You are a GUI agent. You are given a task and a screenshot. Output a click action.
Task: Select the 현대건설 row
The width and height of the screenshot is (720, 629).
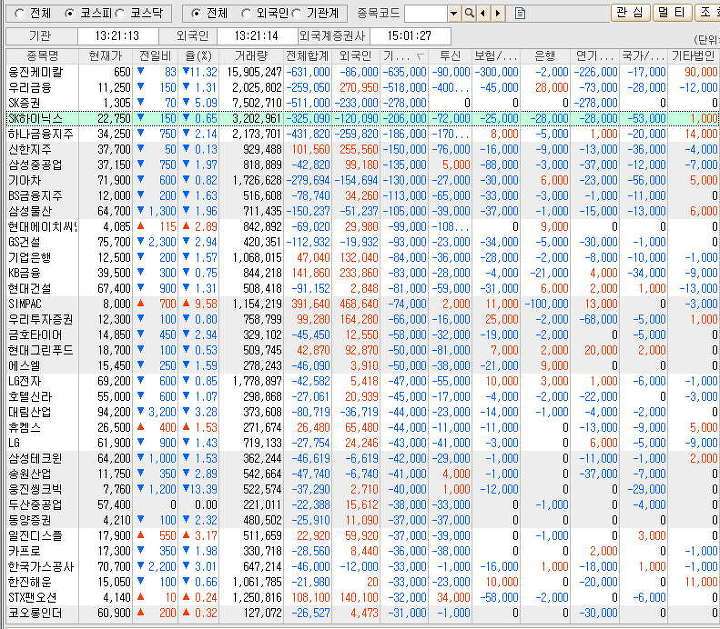pos(363,288)
